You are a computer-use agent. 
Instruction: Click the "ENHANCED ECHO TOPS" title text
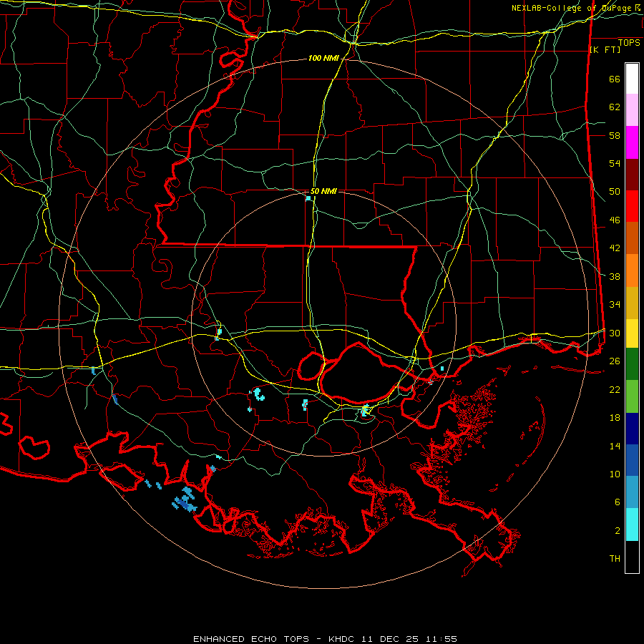(251, 639)
